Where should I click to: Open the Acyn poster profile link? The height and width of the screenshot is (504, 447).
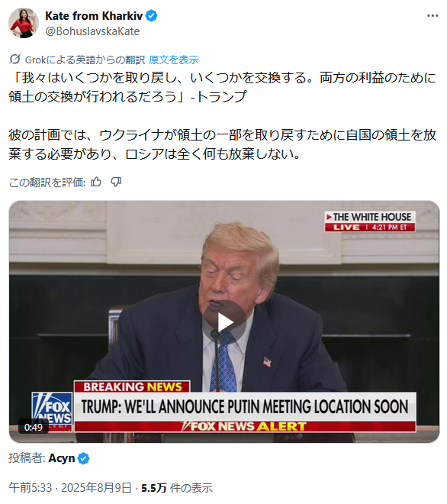(x=61, y=458)
